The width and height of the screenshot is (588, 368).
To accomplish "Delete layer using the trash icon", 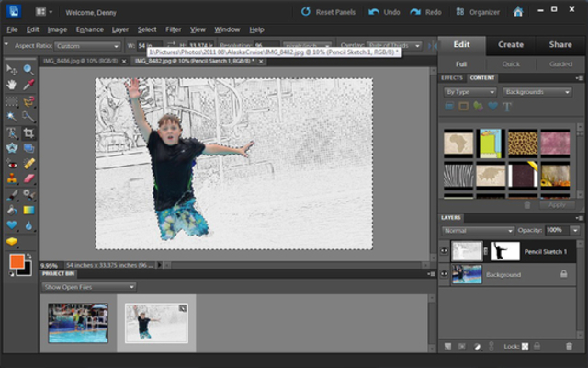I will (x=570, y=346).
